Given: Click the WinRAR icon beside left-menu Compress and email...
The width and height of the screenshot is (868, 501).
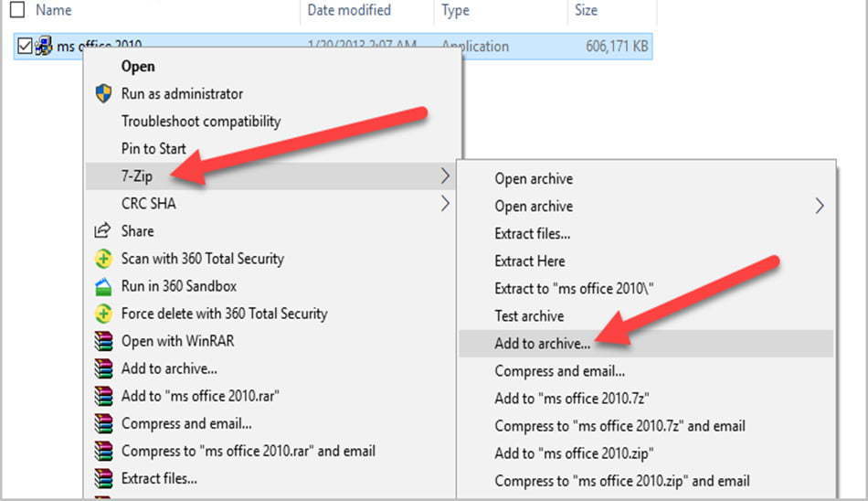Looking at the screenshot, I should tap(103, 424).
